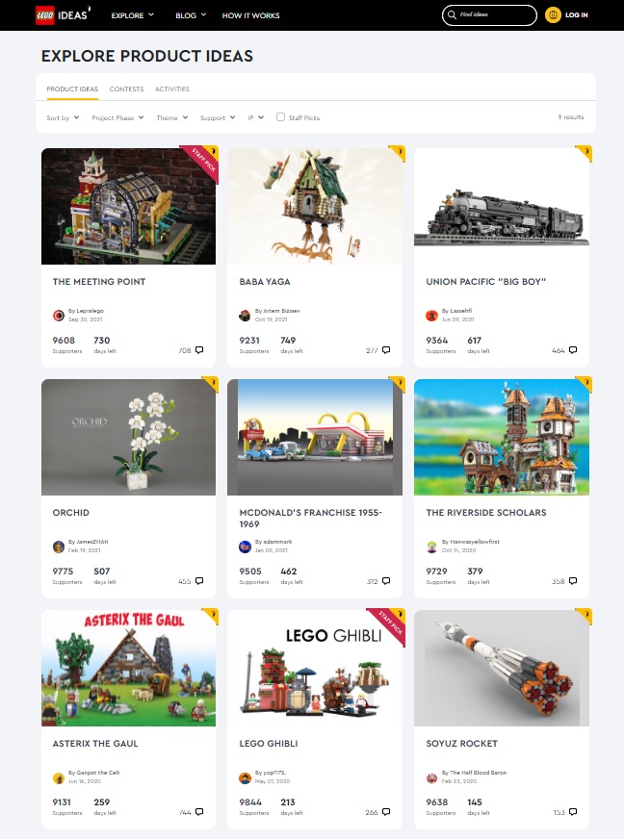Open the Support filter dropdown

click(x=218, y=117)
